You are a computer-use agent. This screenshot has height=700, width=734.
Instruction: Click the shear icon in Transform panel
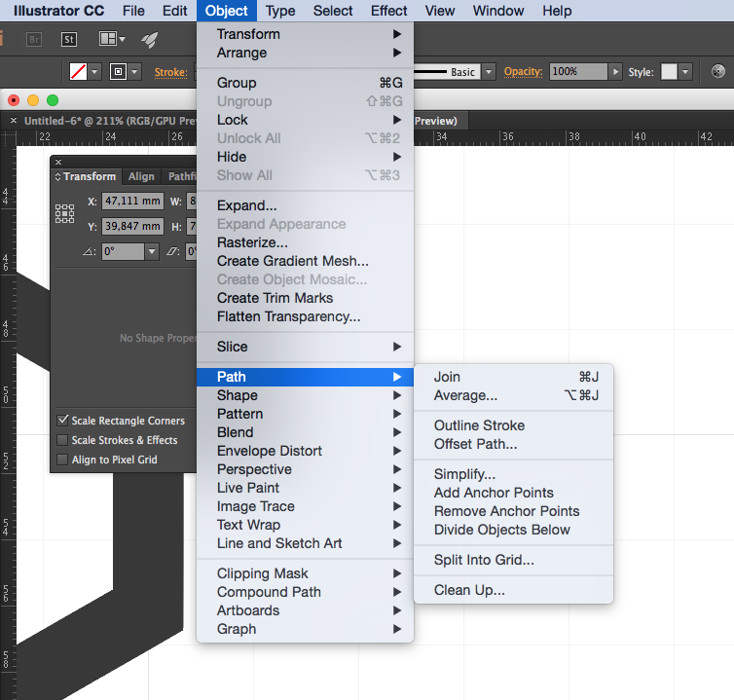click(172, 251)
